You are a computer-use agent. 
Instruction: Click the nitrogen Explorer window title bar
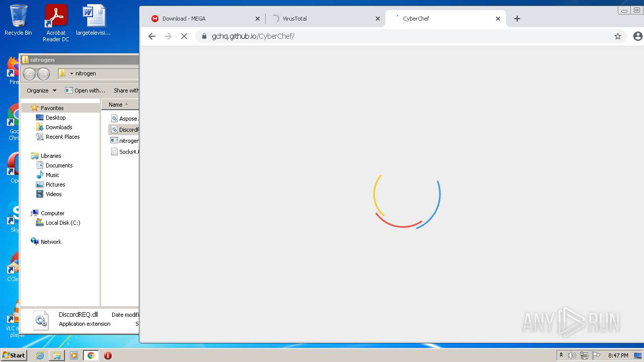(x=79, y=60)
